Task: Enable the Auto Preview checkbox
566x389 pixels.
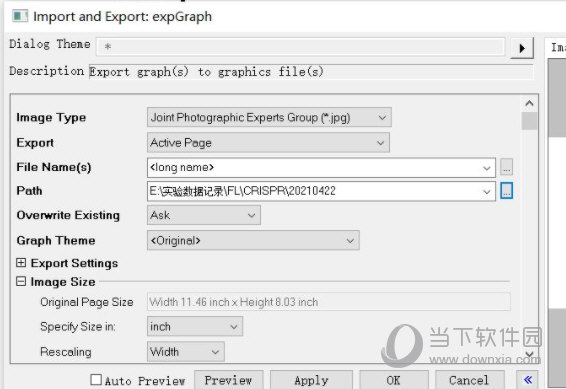Action: pyautogui.click(x=96, y=380)
